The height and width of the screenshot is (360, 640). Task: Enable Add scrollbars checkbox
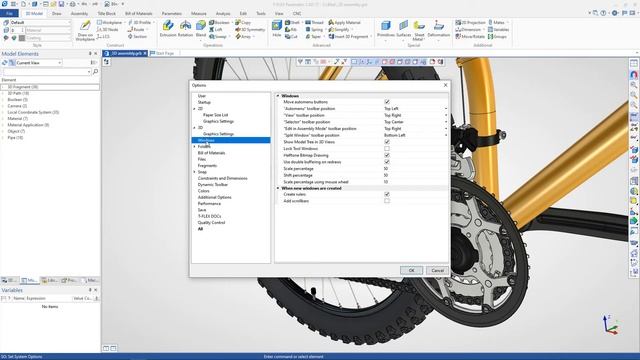(387, 201)
